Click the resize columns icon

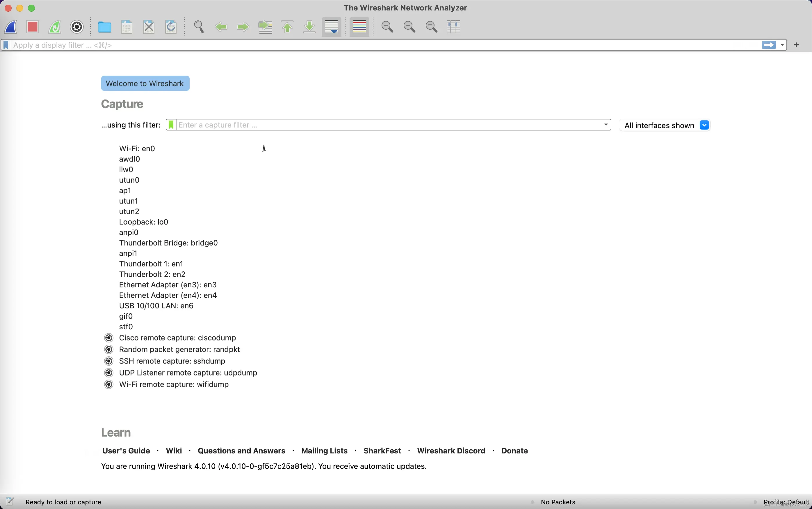(x=453, y=26)
